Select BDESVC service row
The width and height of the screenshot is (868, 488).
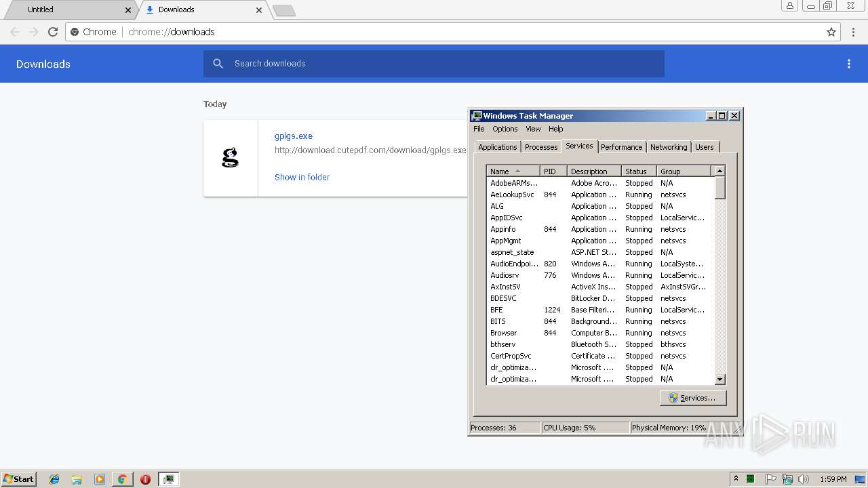pos(600,298)
